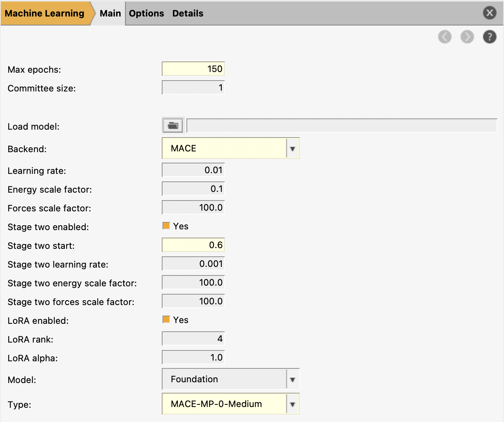
Task: Click the Stage two forces scale factor field
Action: tap(193, 301)
